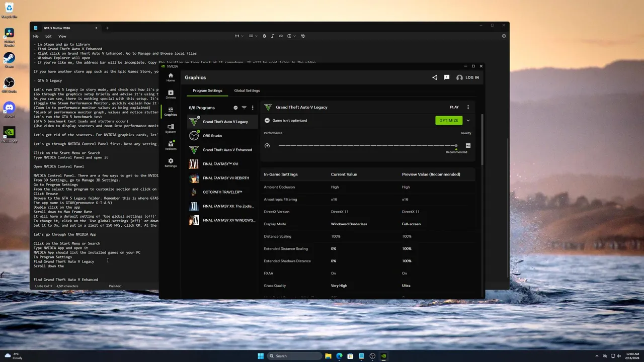Viewport: 644px width, 362px height.
Task: Select Grand Theft Auto V Enhanced program
Action: click(223, 150)
